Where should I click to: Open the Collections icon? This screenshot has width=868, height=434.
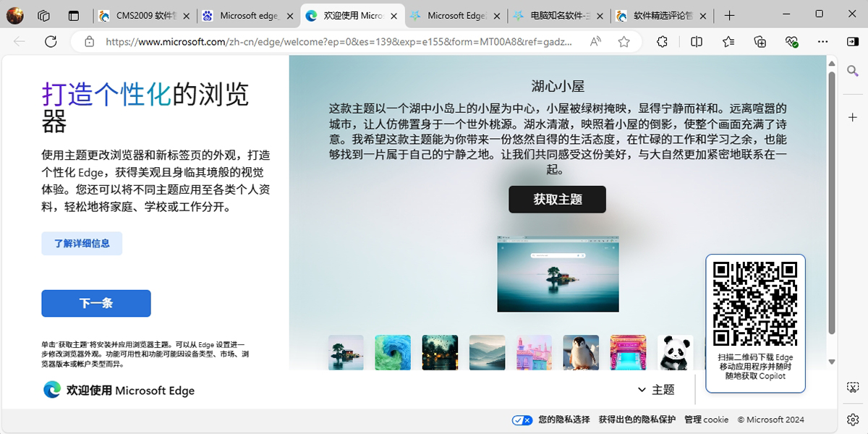point(760,42)
